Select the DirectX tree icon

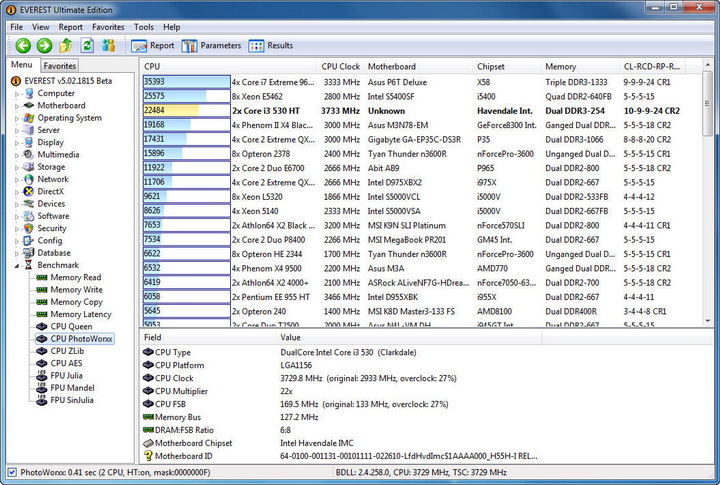click(29, 192)
